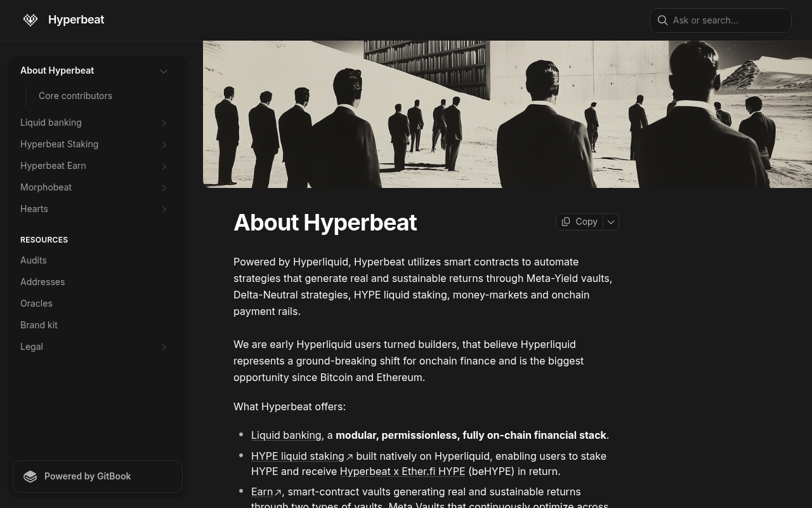Open About Hyperbeat in the sidebar
The height and width of the screenshot is (508, 812).
pyautogui.click(x=57, y=70)
